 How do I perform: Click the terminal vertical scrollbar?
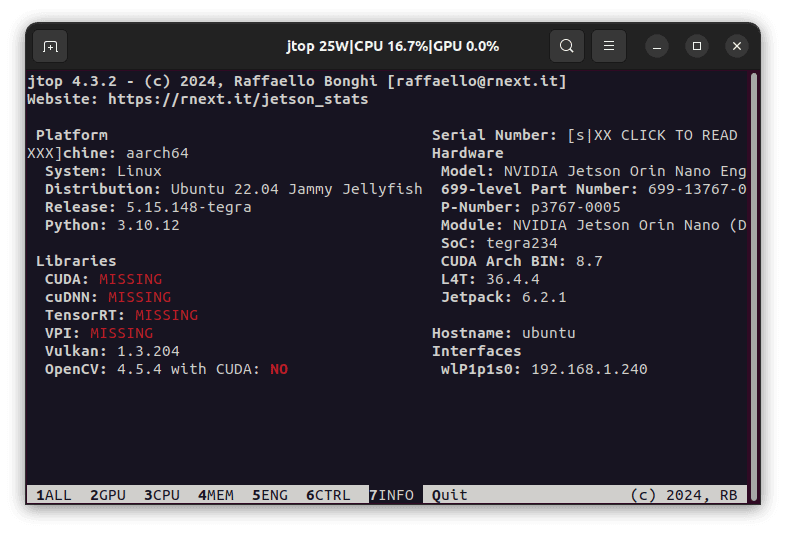click(x=753, y=280)
